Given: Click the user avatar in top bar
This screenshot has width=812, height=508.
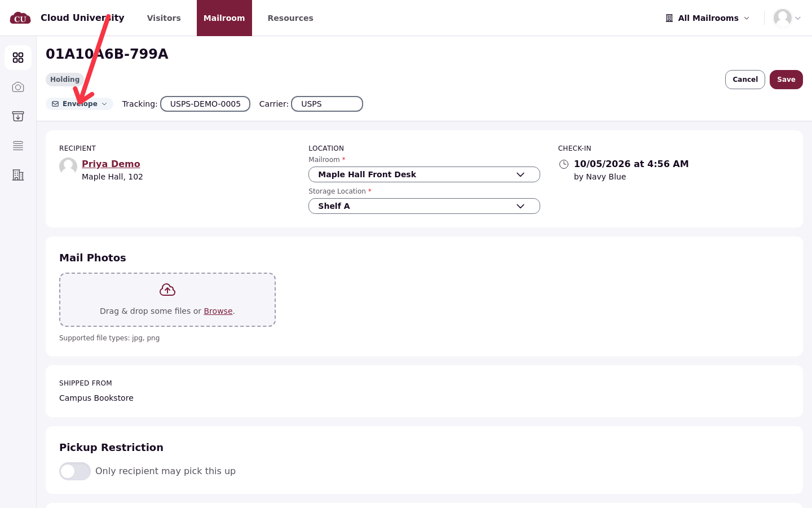Looking at the screenshot, I should click(783, 18).
